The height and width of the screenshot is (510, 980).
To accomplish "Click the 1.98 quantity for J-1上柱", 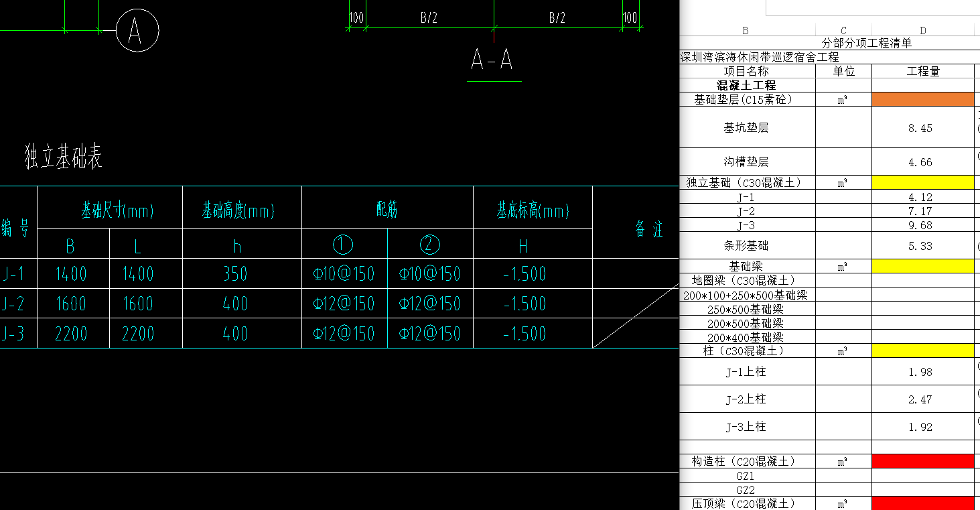I will 923,371.
